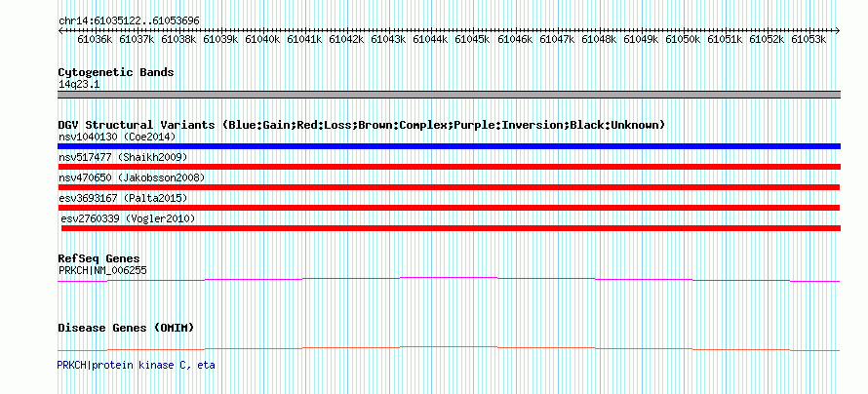Click the 61049k ruler tick label

642,39
